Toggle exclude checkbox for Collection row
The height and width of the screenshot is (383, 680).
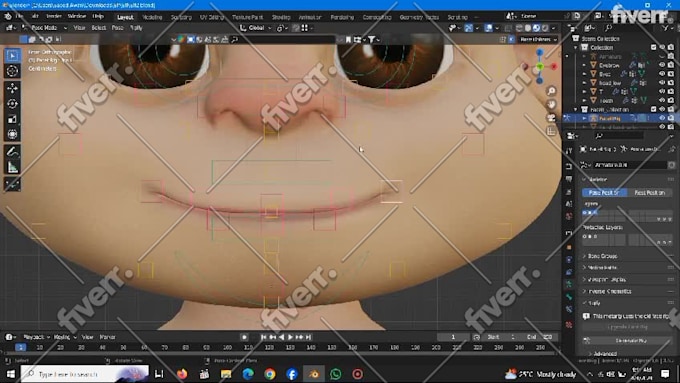click(654, 47)
